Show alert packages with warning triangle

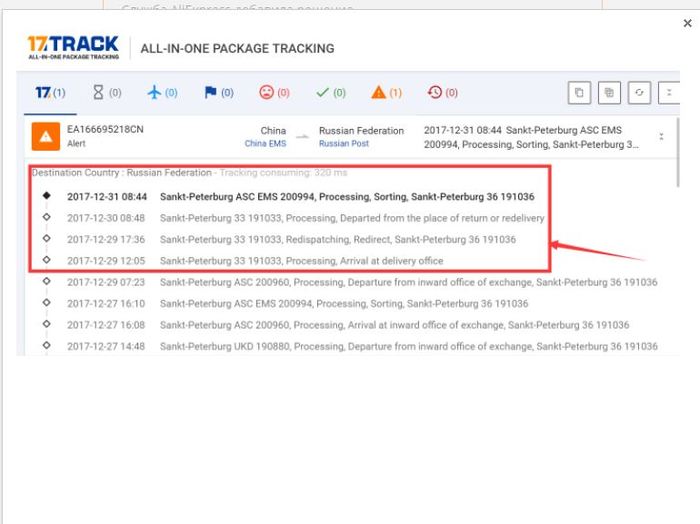click(x=386, y=93)
